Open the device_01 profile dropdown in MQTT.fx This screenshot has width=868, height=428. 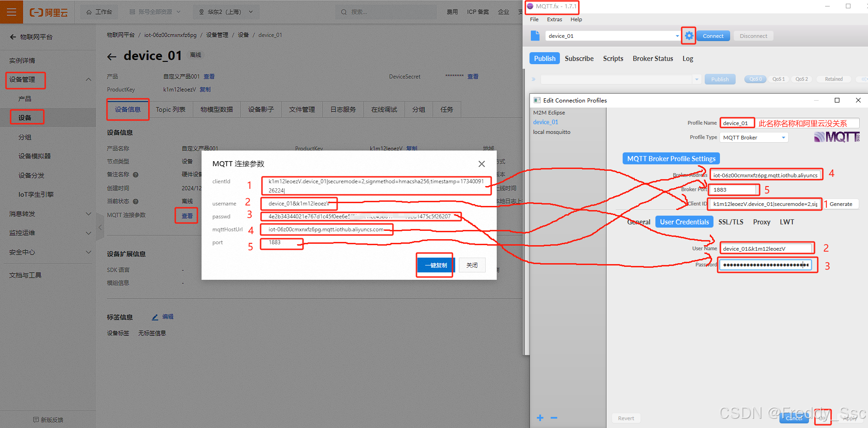677,36
